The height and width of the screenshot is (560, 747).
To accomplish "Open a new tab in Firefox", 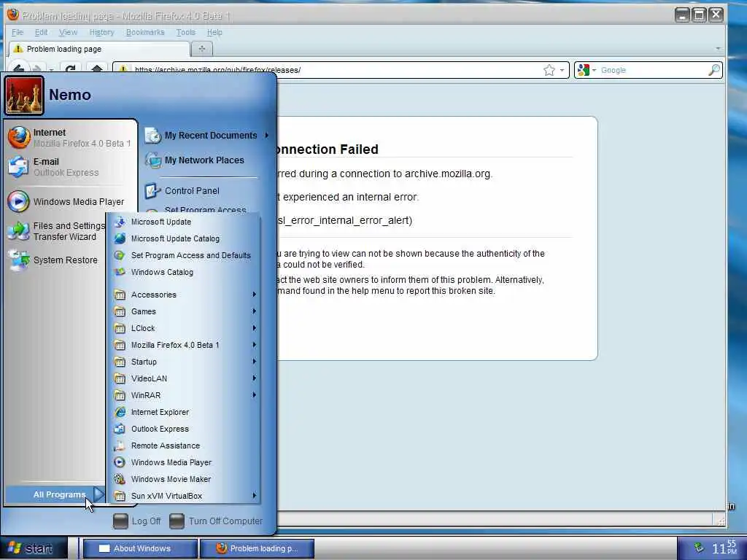I will click(x=202, y=49).
